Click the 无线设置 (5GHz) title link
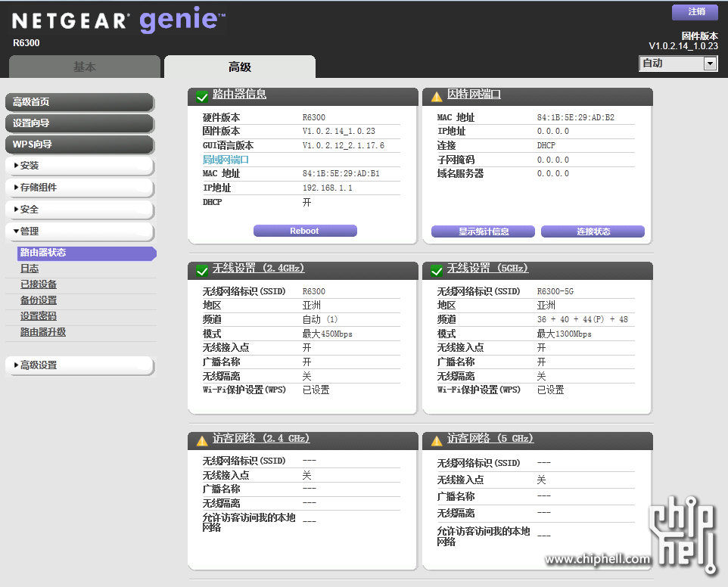The width and height of the screenshot is (728, 587). [x=487, y=269]
